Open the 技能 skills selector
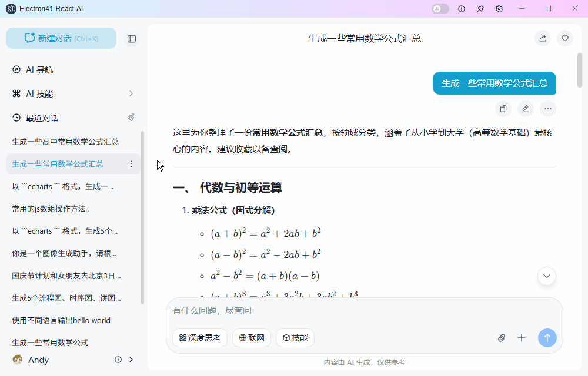The width and height of the screenshot is (588, 376). tap(295, 338)
